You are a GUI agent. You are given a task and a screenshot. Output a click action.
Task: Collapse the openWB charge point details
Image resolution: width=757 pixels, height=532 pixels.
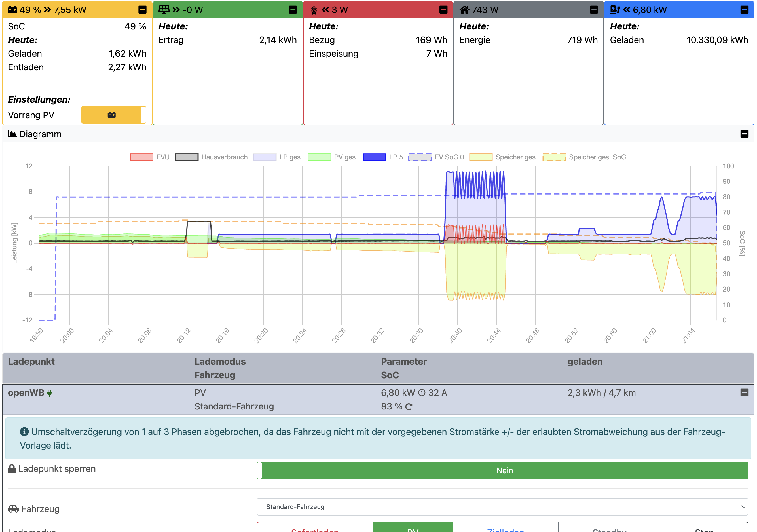(x=744, y=392)
